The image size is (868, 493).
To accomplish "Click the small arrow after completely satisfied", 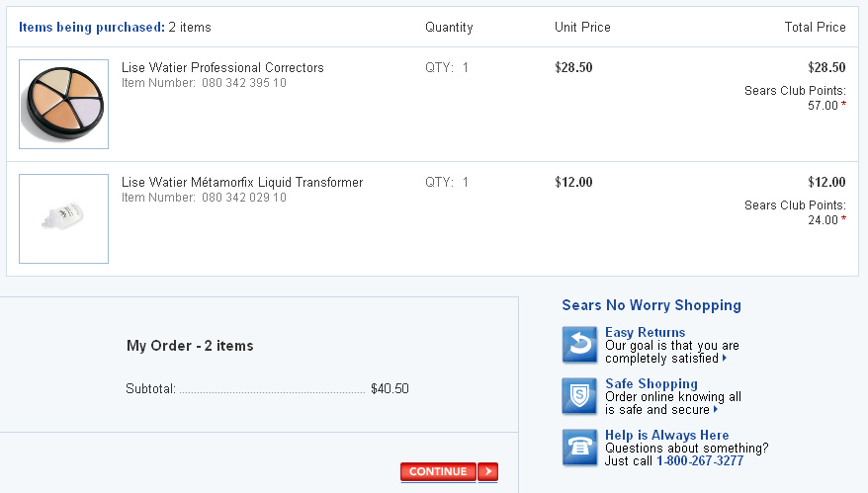I will (x=724, y=358).
